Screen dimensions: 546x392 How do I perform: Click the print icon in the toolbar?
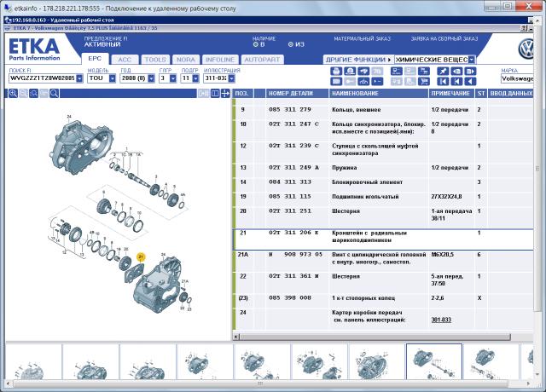point(335,72)
